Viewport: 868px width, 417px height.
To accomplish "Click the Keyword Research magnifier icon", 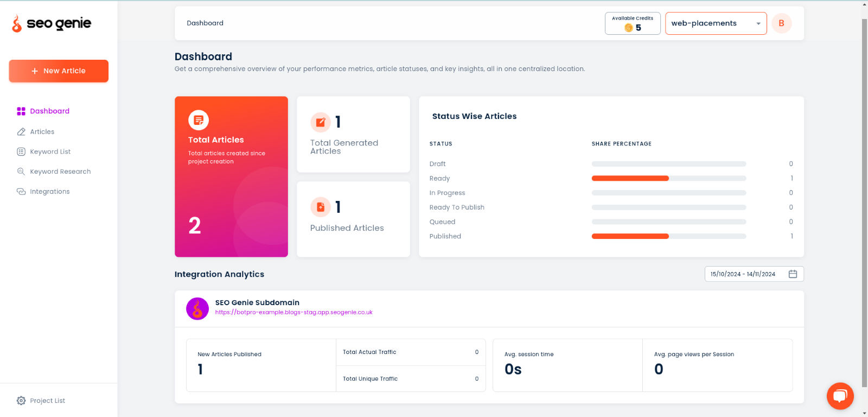I will pos(21,172).
